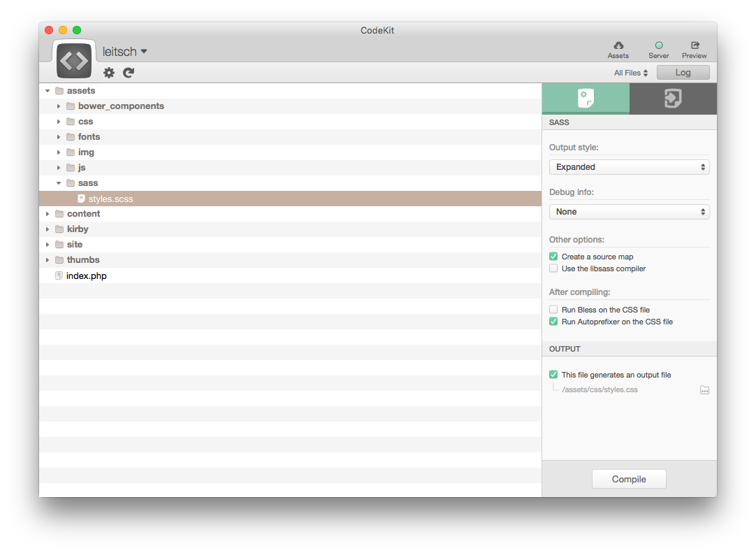
Task: Click the Server status icon
Action: tap(658, 46)
